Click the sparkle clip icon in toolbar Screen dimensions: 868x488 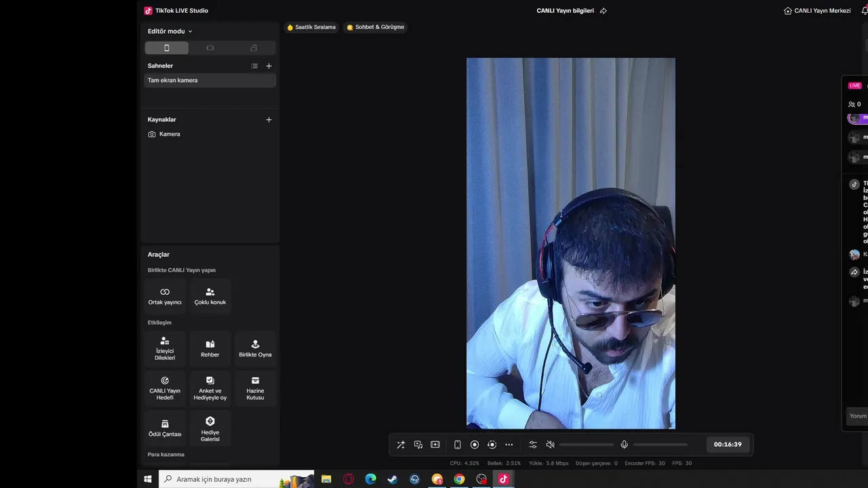click(x=435, y=445)
